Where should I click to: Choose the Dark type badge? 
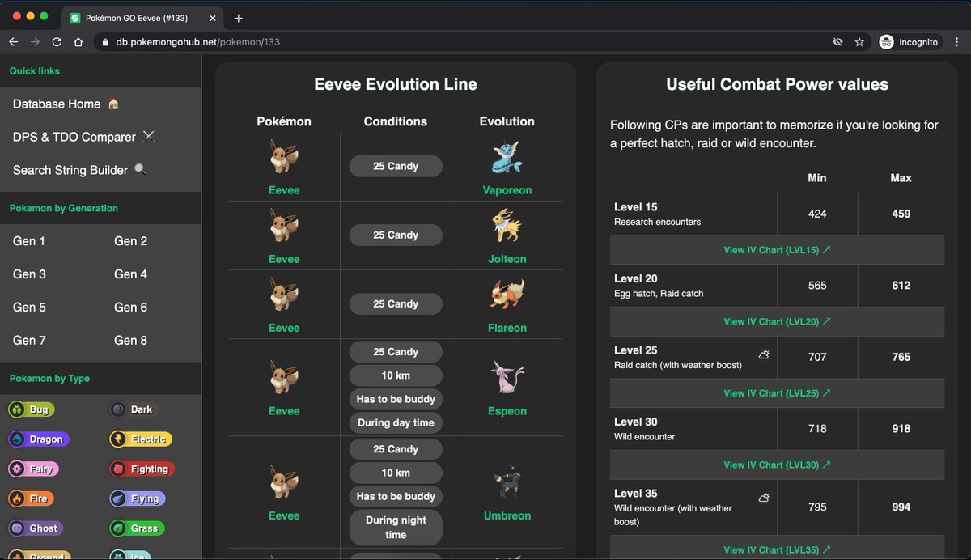(x=133, y=409)
